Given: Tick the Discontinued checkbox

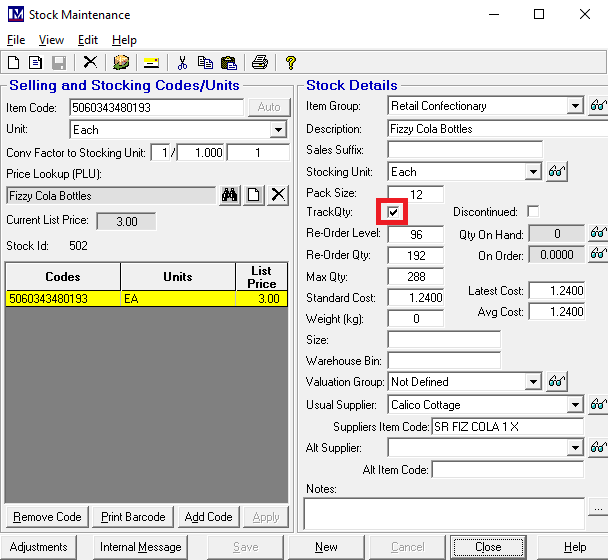Looking at the screenshot, I should pyautogui.click(x=533, y=212).
